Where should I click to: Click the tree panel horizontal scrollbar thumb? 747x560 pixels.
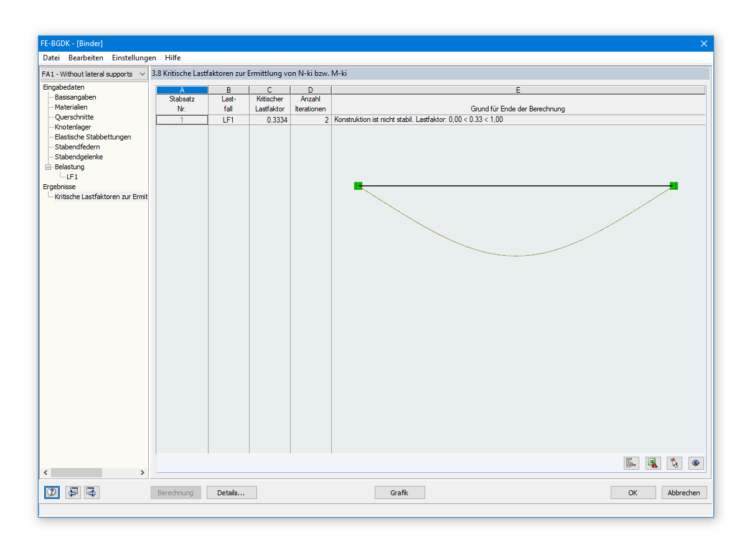(77, 473)
